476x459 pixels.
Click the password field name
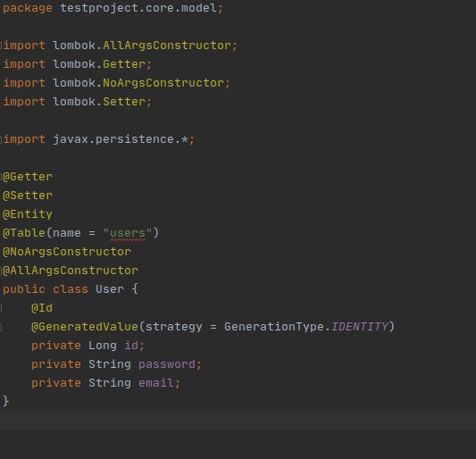[x=167, y=364]
